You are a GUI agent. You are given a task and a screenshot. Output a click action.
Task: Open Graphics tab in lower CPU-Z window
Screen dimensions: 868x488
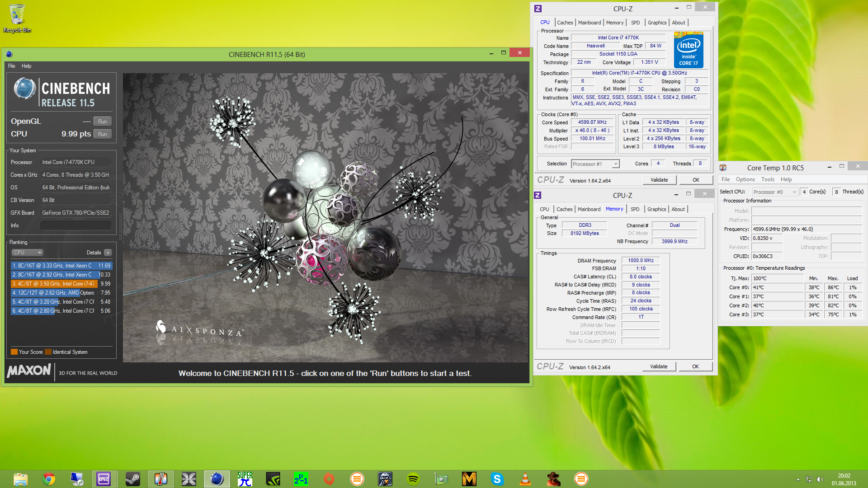coord(656,209)
